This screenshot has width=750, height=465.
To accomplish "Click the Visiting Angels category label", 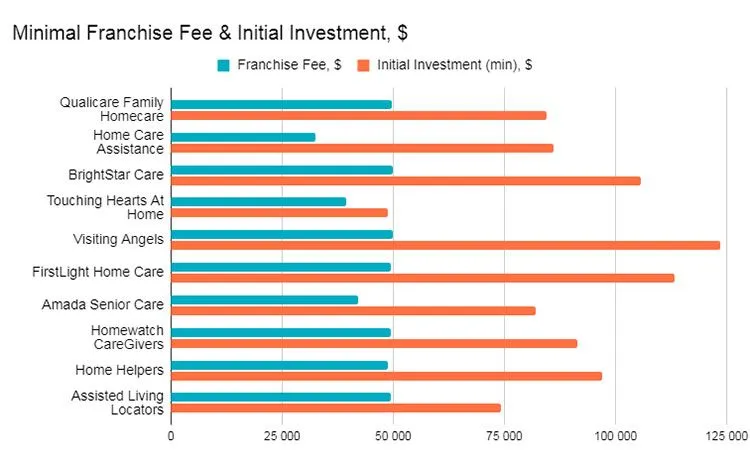I will pyautogui.click(x=118, y=239).
